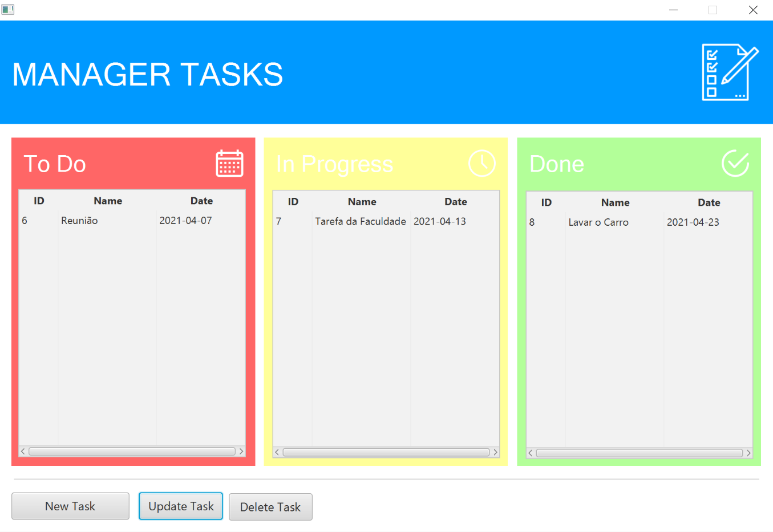The image size is (773, 532).
Task: Click the ID column header in In Progress
Action: click(293, 201)
